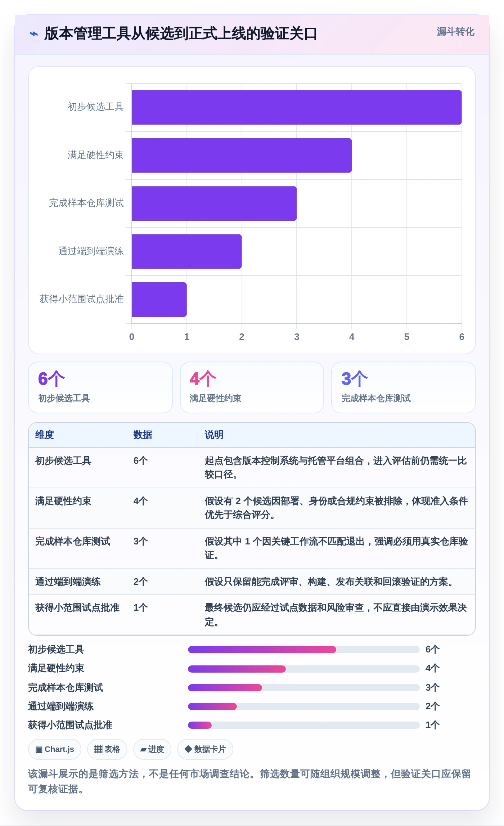This screenshot has width=504, height=826.
Task: Click the lightning icon beside the title
Action: click(x=33, y=34)
